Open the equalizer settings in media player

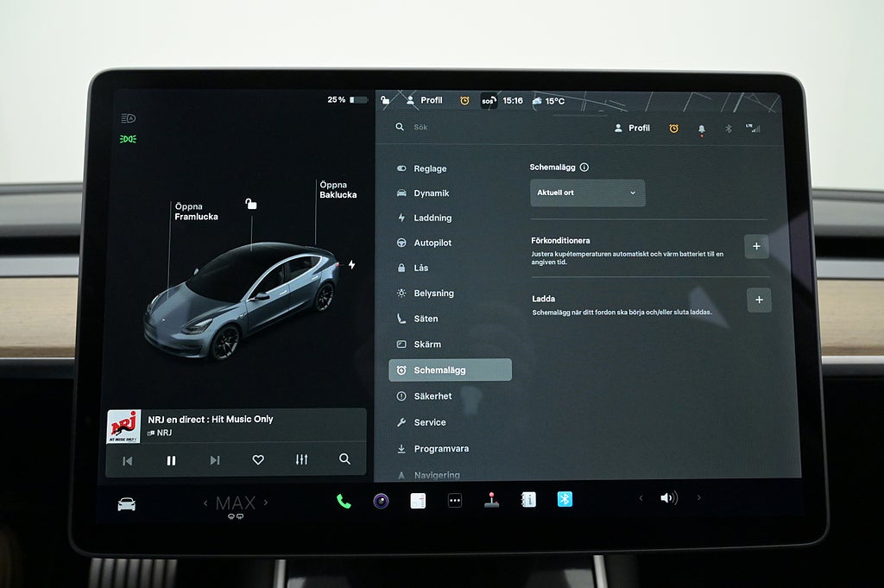[301, 460]
